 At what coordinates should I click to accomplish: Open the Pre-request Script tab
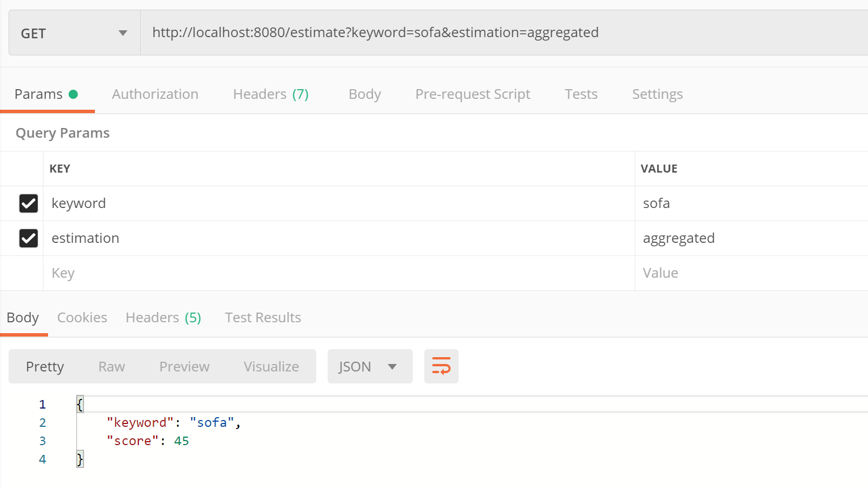coord(473,94)
